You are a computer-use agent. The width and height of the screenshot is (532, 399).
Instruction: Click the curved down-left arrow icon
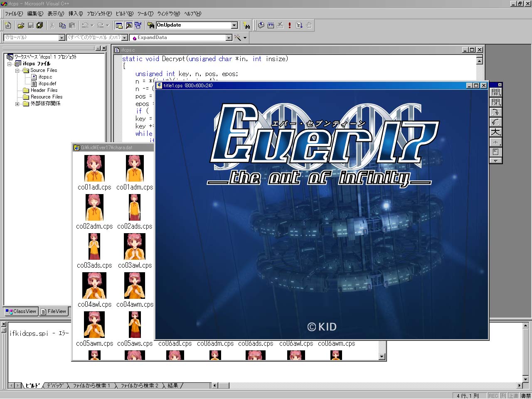coord(496,122)
